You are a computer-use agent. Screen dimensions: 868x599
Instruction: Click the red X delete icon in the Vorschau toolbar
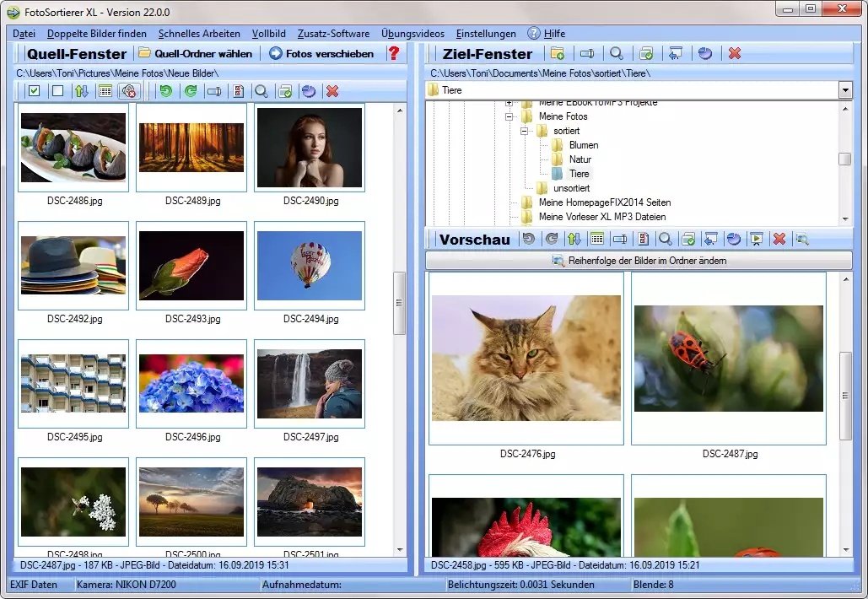tap(779, 240)
